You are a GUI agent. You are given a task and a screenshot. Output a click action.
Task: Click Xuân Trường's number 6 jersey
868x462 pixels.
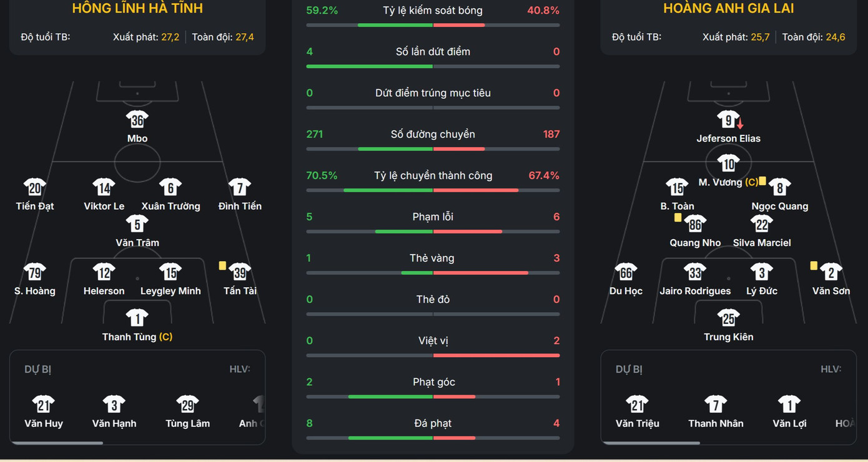tap(170, 187)
